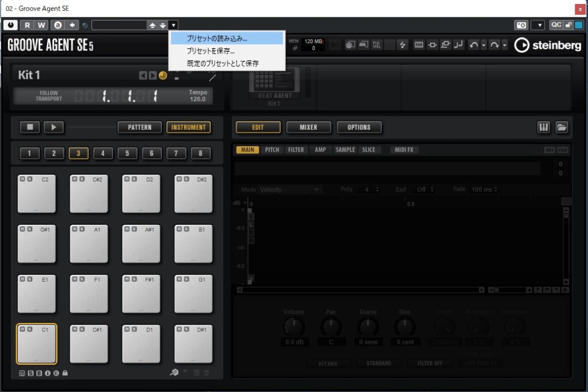Toggle the plugin power/bypass button
588x392 pixels.
10,25
